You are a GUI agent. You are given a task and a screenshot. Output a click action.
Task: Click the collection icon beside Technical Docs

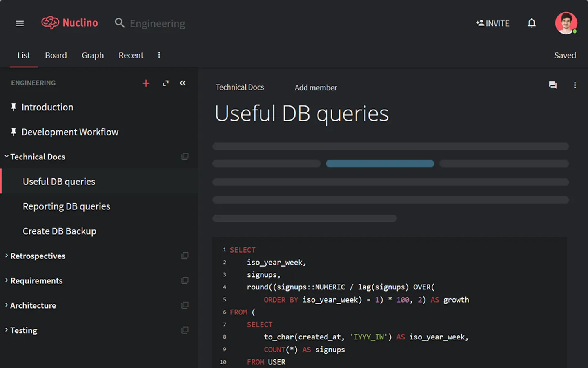click(185, 157)
